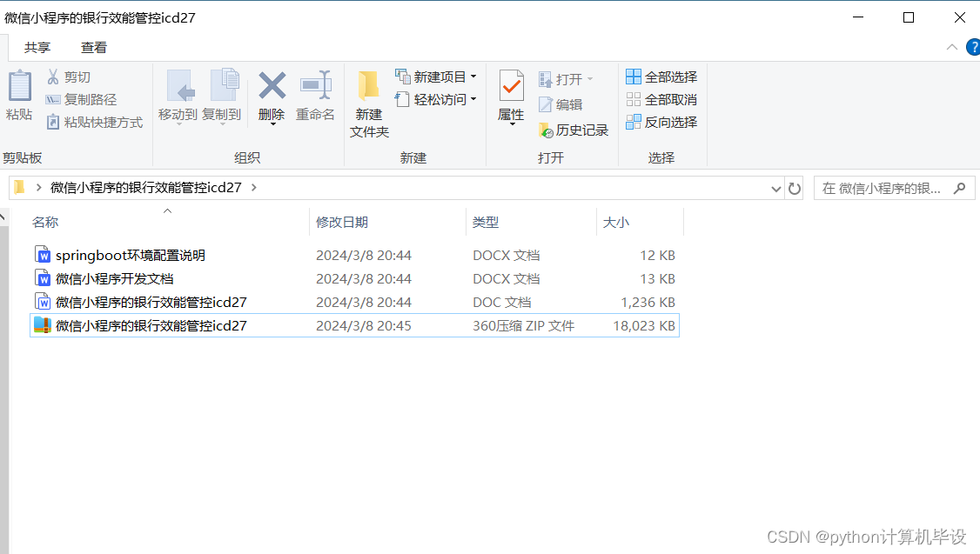Open Easy access (轻松访问) menu
980x554 pixels.
(436, 99)
